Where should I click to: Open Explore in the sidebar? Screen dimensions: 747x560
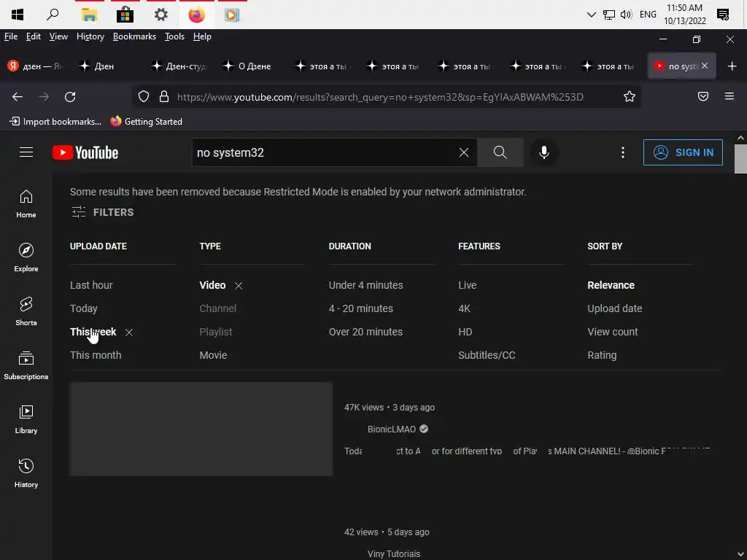(26, 257)
